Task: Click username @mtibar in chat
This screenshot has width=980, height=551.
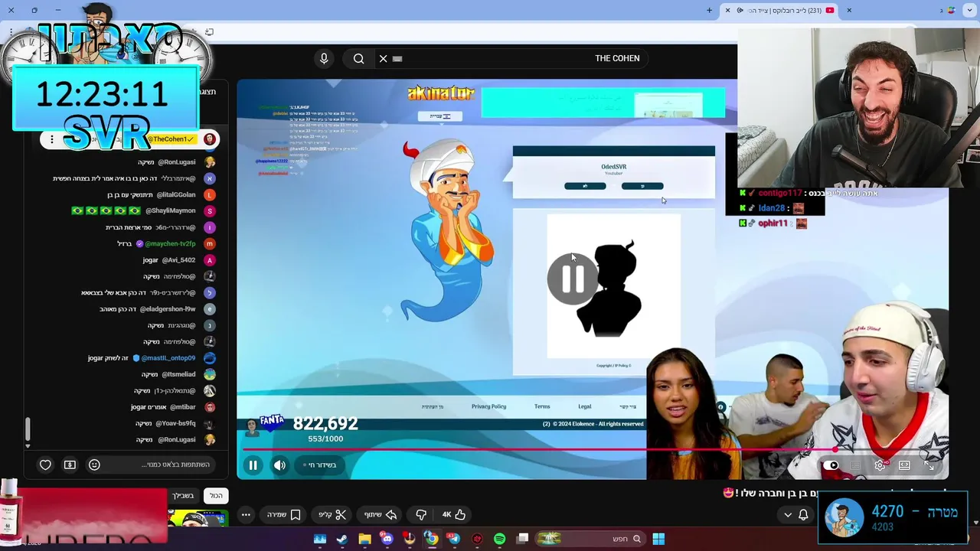Action: 182,407
